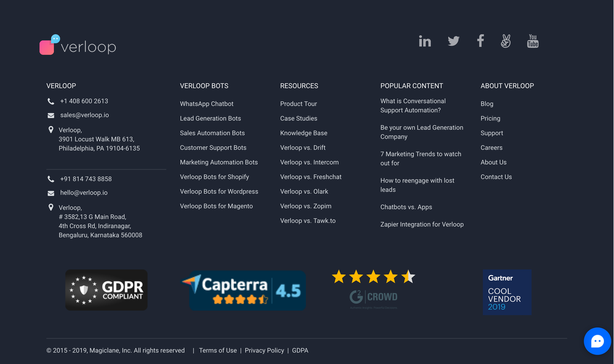Viewport: 614px width, 364px height.
Task: Click the envelope icon beside hello@verloop.io
Action: tap(51, 193)
